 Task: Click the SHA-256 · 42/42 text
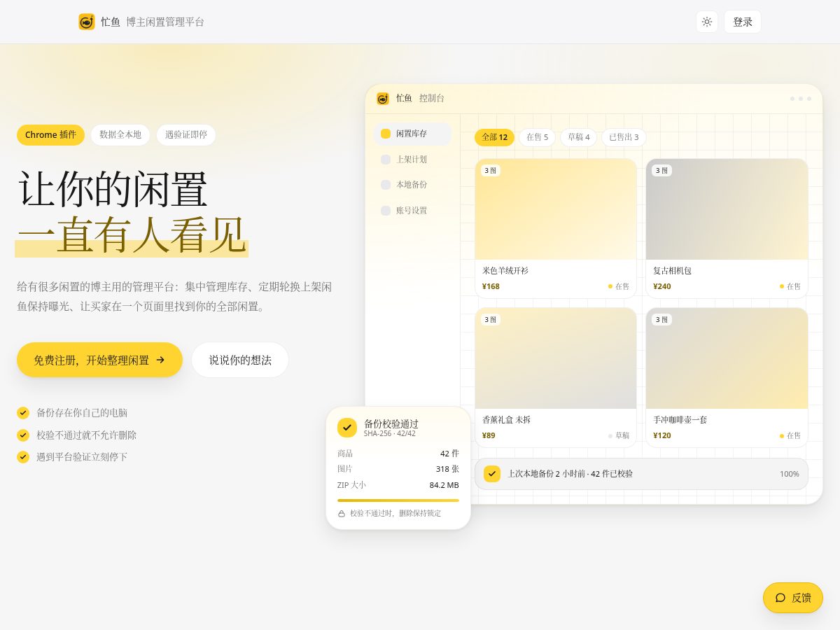[390, 433]
